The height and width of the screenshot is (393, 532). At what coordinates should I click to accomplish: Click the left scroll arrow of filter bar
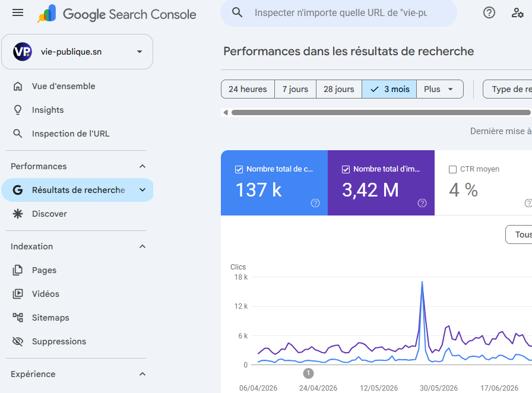pos(226,112)
